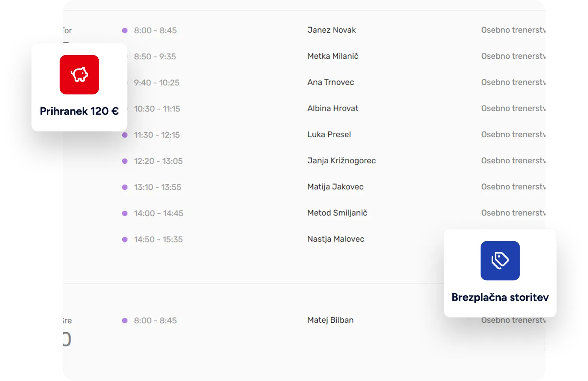Click the Osebno trenerstvo service in Luka Presel's row
This screenshot has width=588, height=381.
(x=513, y=134)
